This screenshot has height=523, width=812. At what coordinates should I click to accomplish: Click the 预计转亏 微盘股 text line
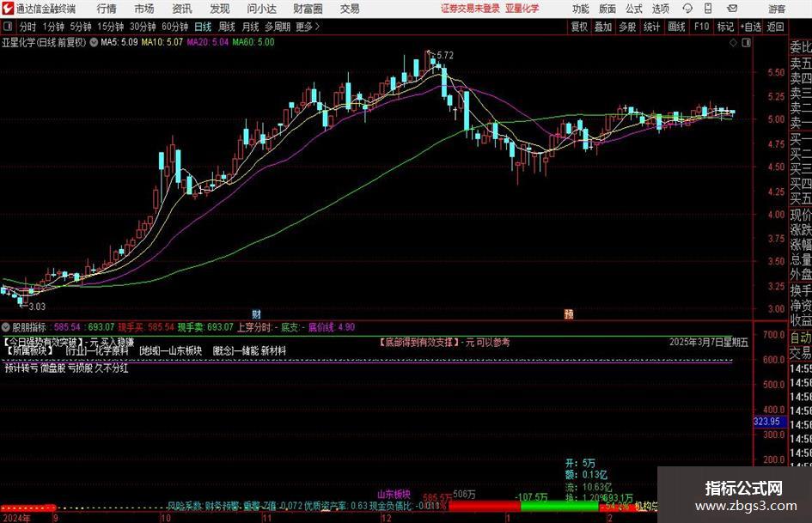[x=67, y=368]
